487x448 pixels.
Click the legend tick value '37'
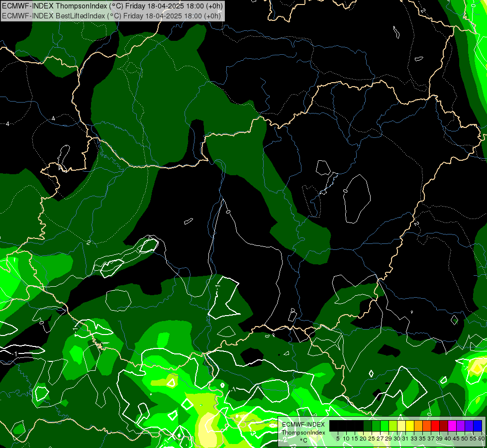431,439
